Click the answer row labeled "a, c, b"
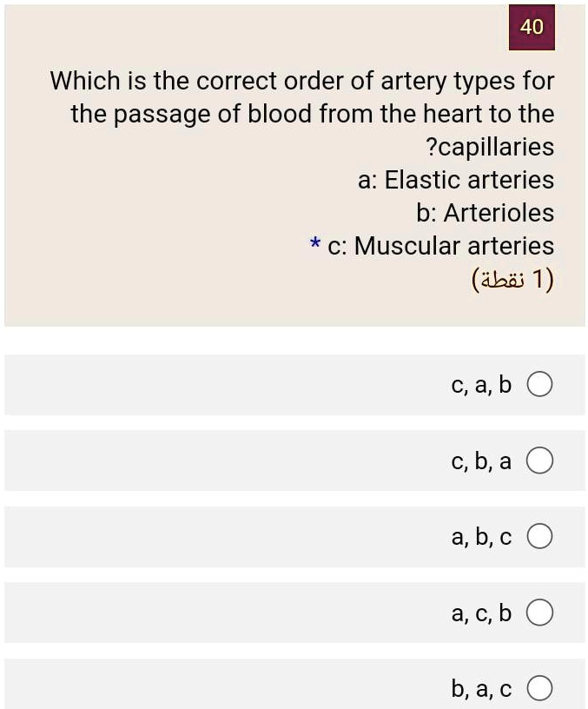588x709 pixels. pos(295,612)
